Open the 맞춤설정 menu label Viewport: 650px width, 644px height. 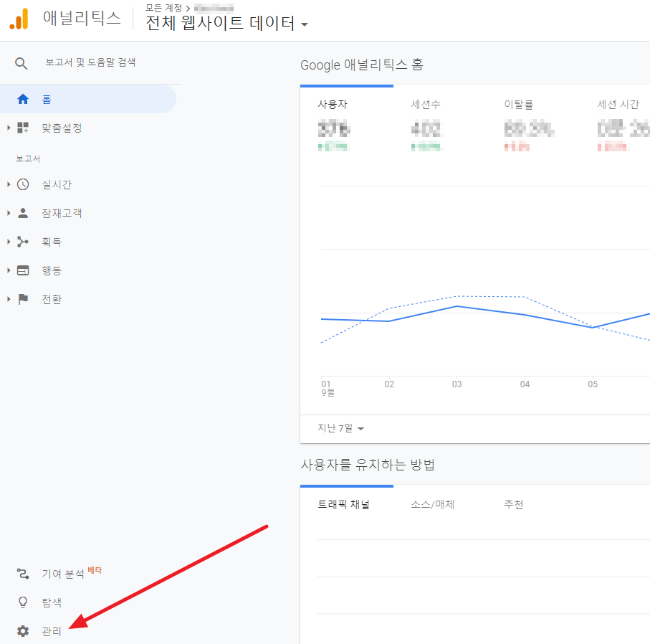62,128
